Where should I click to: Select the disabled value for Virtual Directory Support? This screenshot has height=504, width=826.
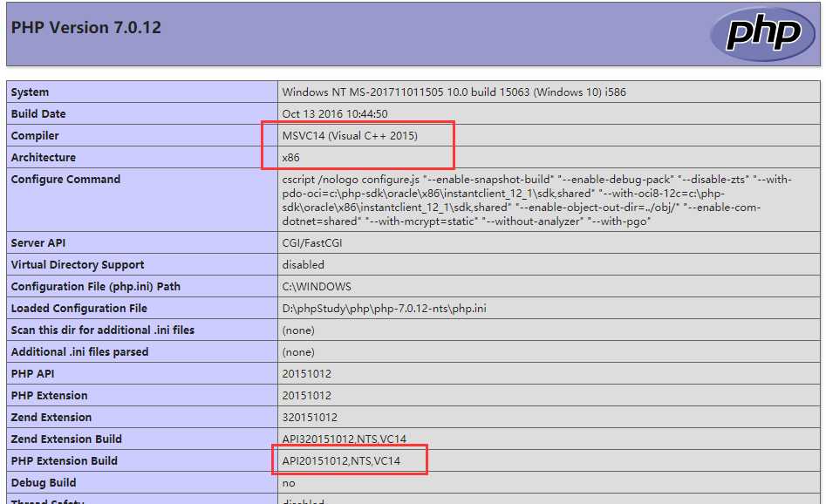click(x=304, y=265)
